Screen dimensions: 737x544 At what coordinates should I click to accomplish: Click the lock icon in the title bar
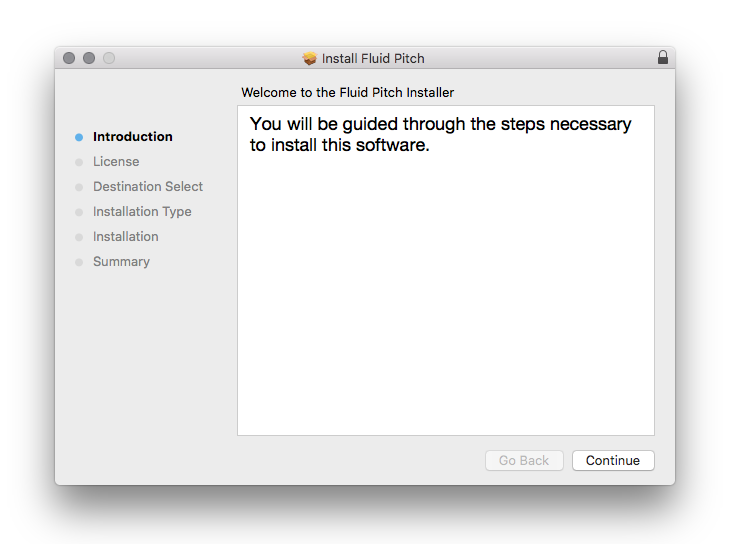coord(663,58)
